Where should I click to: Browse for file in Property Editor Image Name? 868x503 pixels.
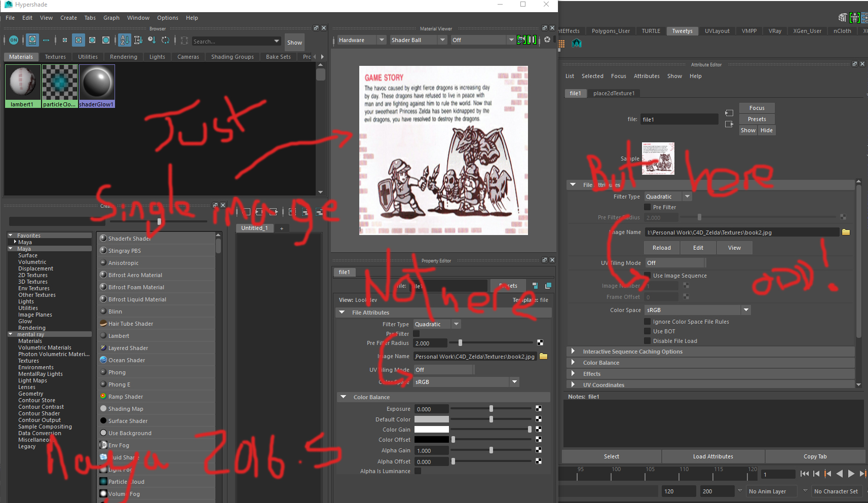click(x=544, y=357)
